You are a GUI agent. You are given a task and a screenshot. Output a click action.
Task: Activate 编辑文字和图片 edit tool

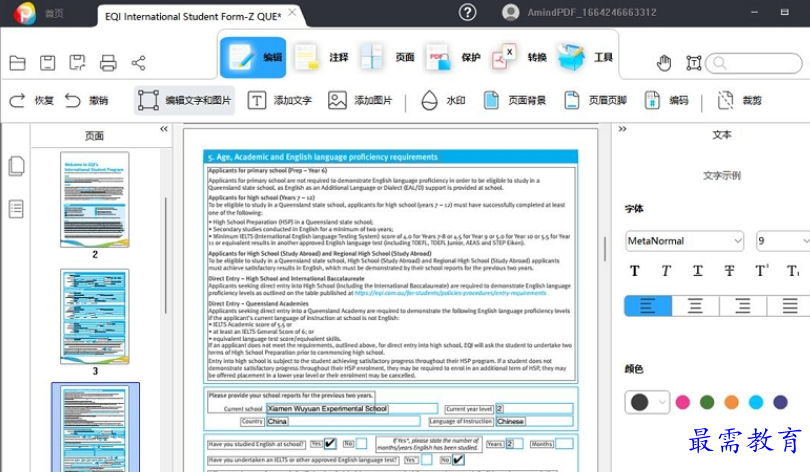tap(184, 100)
